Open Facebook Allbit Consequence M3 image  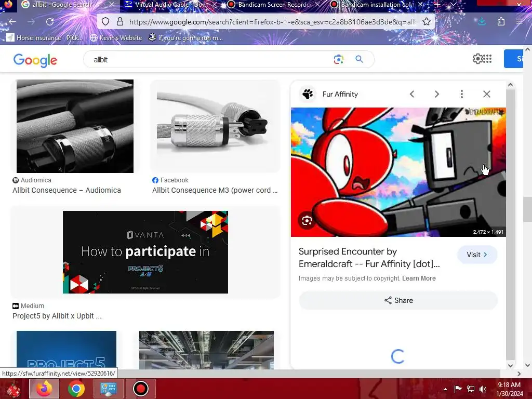coord(215,126)
